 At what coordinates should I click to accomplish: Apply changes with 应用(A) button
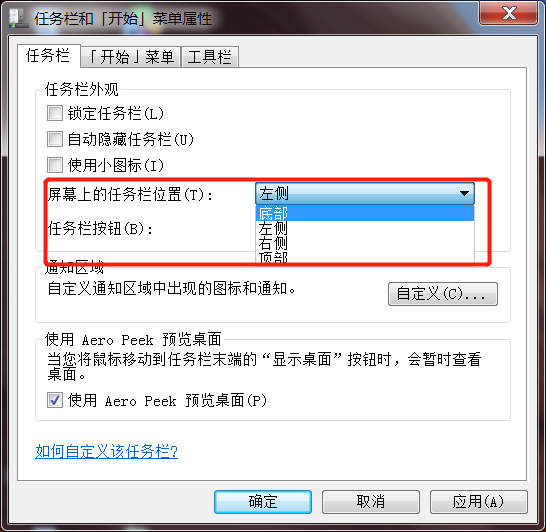[478, 502]
